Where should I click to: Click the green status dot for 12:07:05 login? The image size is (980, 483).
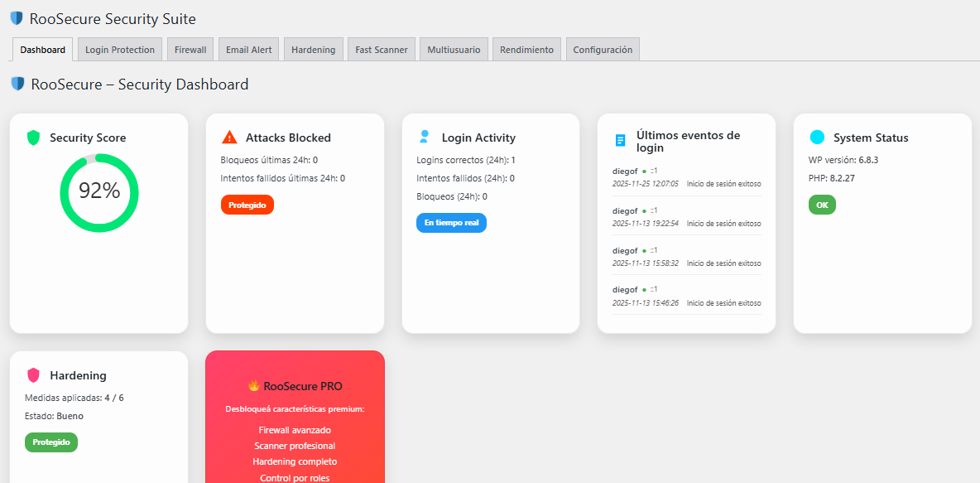click(x=645, y=171)
